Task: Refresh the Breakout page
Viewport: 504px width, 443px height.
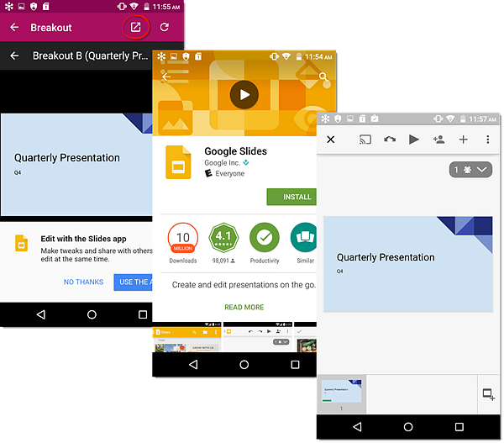Action: 165,28
